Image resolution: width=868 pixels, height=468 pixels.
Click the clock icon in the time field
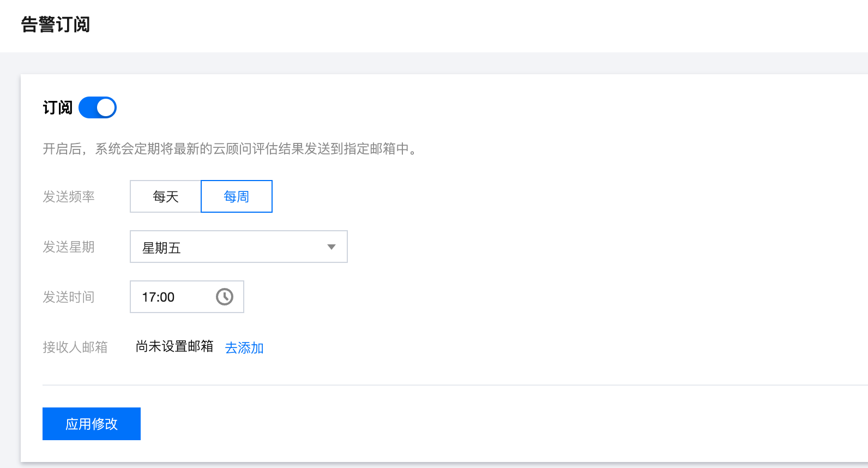225,297
